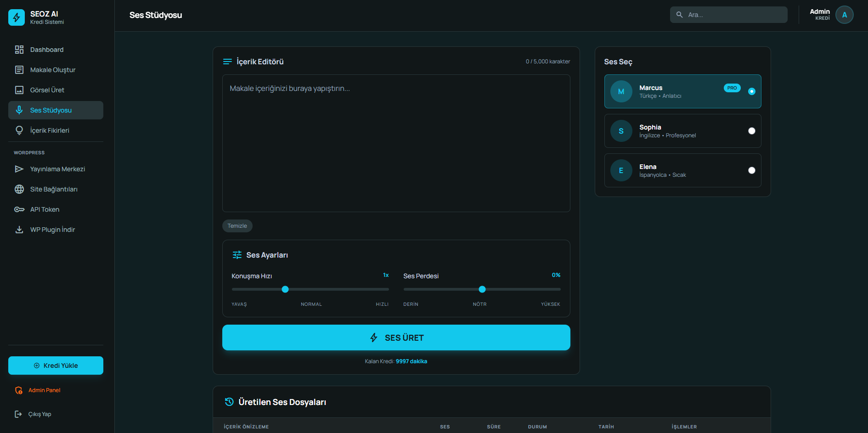Click the Admin Panel shield icon
Viewport: 868px width, 433px height.
pyautogui.click(x=19, y=390)
